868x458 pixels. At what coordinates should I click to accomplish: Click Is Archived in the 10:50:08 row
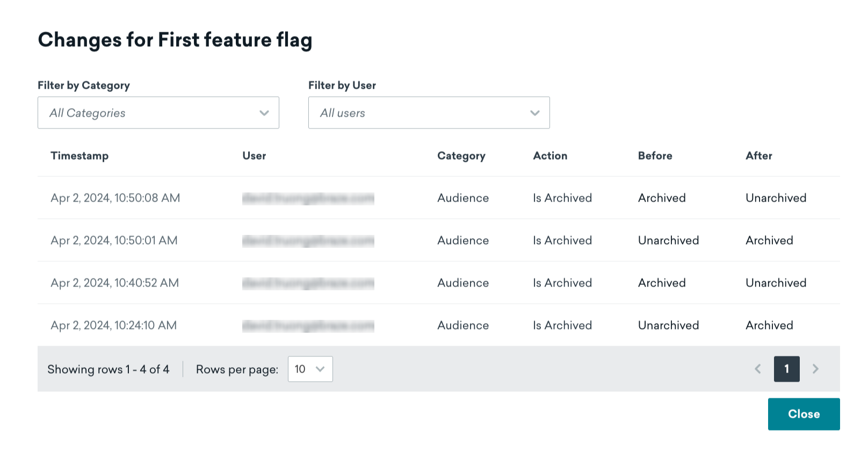(x=562, y=198)
